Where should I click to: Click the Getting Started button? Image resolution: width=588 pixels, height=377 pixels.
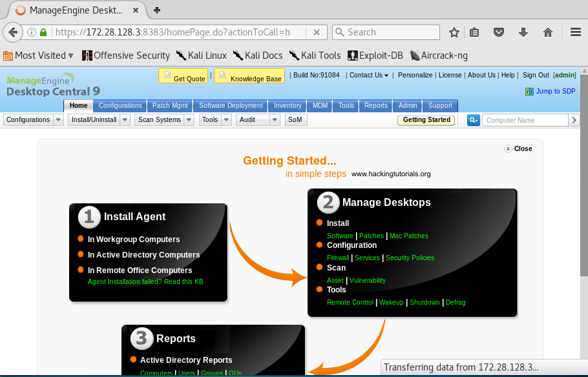(426, 120)
